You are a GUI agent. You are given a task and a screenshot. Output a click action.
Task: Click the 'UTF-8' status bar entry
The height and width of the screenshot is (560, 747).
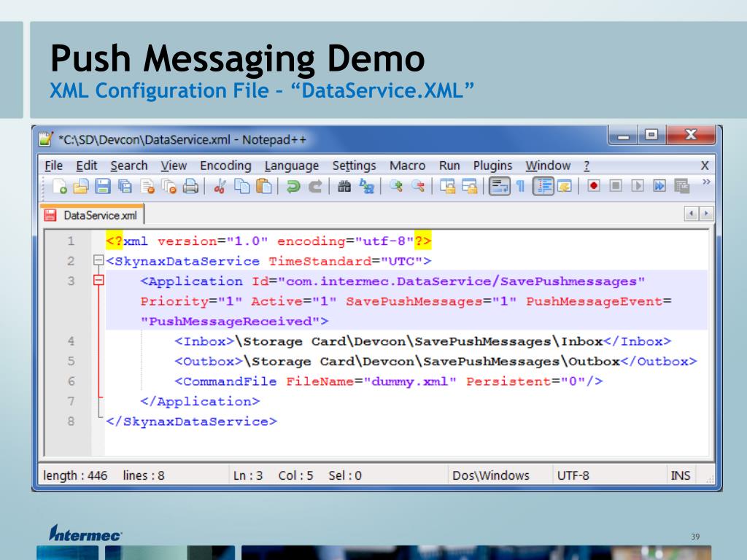(x=573, y=475)
